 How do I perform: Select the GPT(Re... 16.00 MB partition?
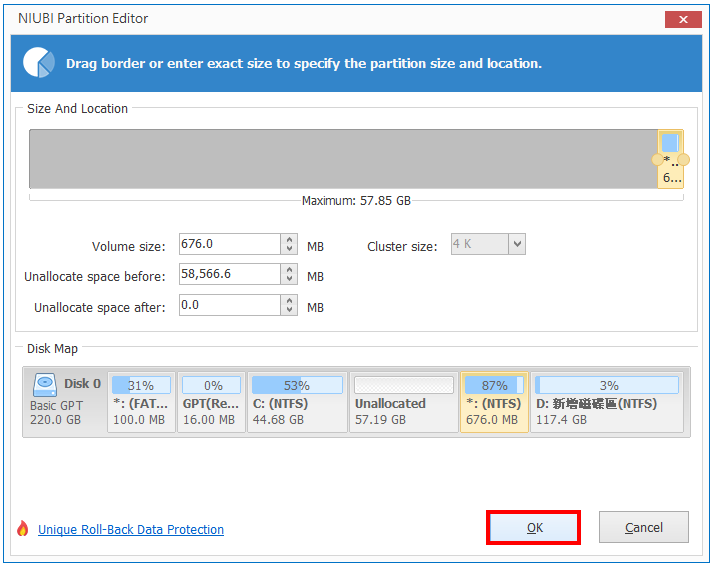211,402
